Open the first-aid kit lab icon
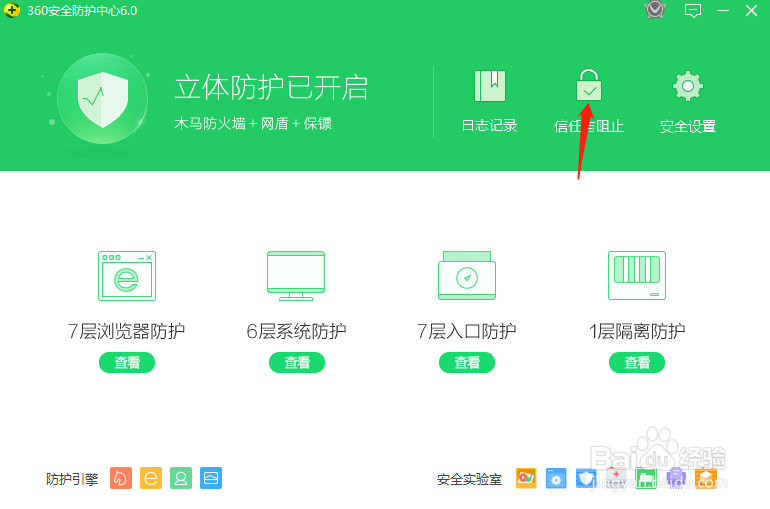 616,478
